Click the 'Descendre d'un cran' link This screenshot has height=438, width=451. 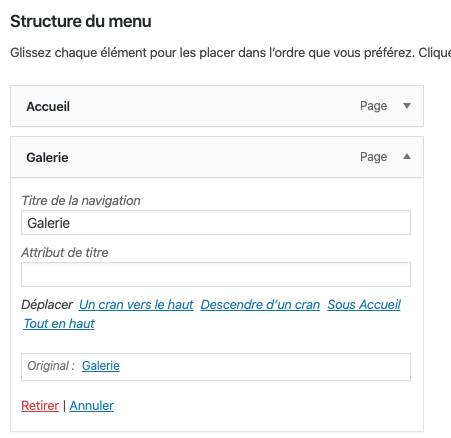pyautogui.click(x=260, y=304)
